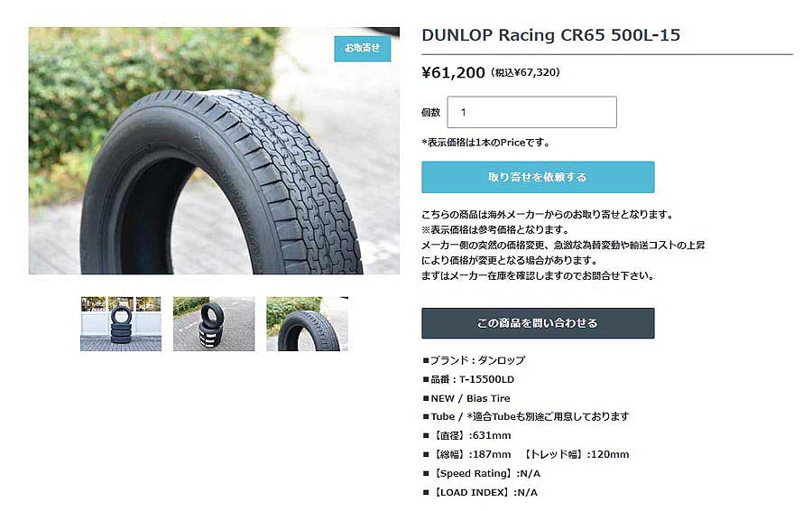Click the per-tire price note text
Image resolution: width=812 pixels, height=511 pixels.
point(485,143)
